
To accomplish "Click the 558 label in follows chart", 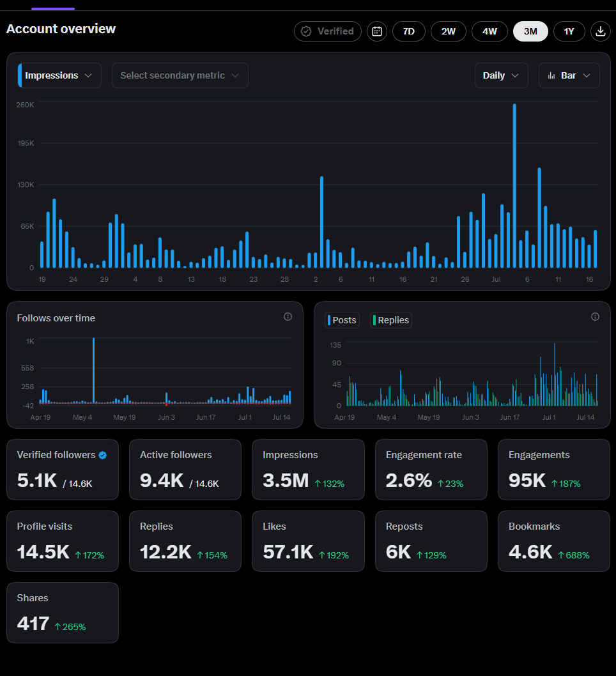I will [27, 368].
